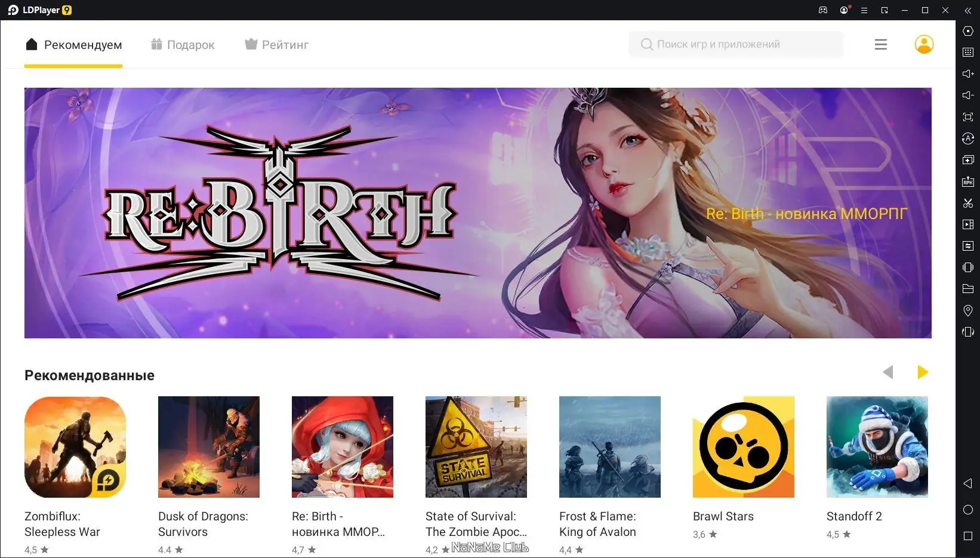Switch to the Рейтинг tab

tap(276, 45)
